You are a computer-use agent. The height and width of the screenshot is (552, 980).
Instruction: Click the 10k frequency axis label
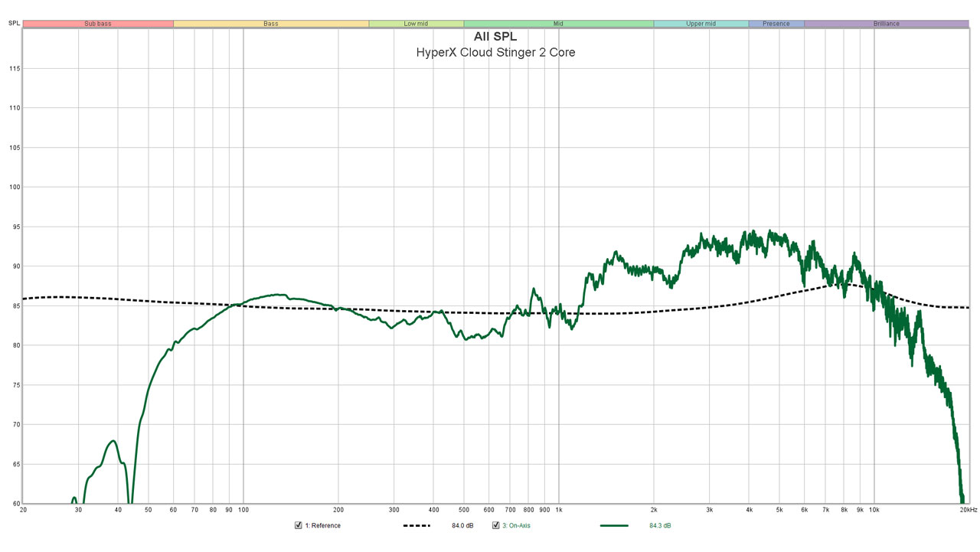874,510
